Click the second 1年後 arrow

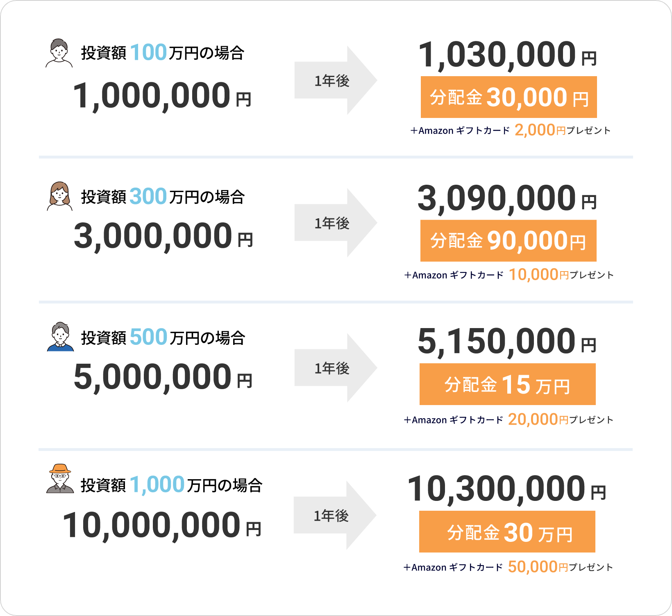point(336,223)
